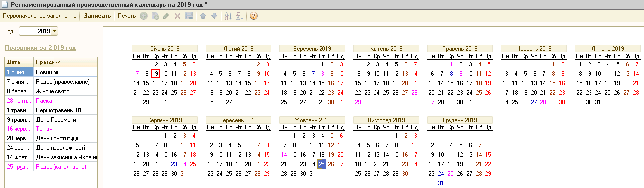Select magenta day 25 in Грудень
Viewport: 644px width, 188px height.
pos(450,173)
